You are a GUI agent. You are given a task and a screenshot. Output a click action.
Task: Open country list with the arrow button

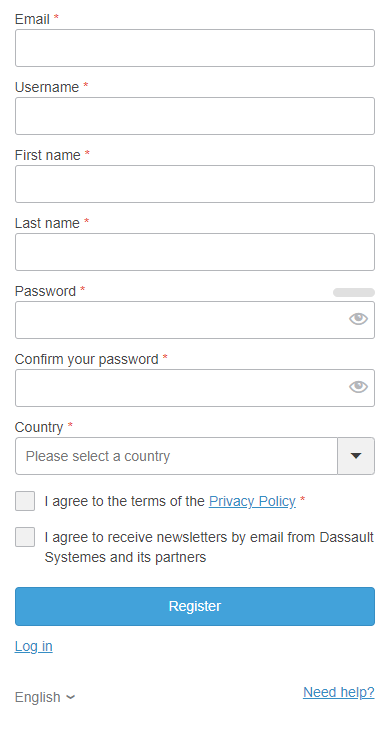[356, 456]
